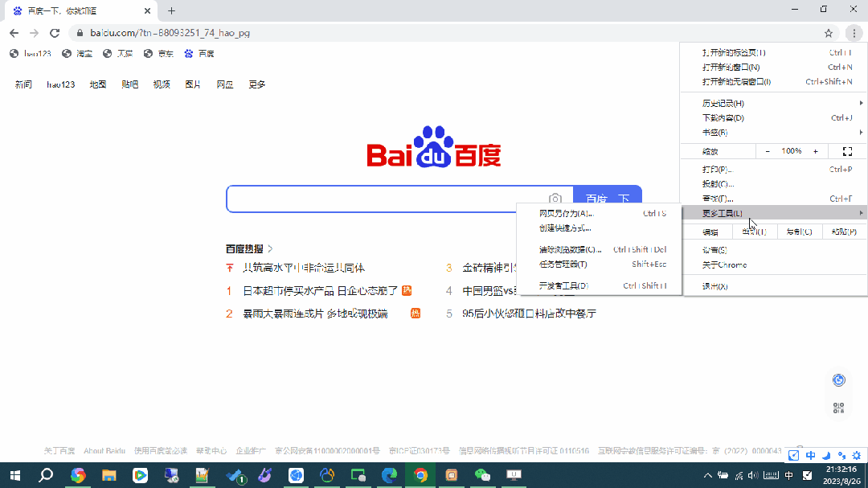The width and height of the screenshot is (868, 488).
Task: Choose 网页另存为 in the submenu
Action: (599, 213)
